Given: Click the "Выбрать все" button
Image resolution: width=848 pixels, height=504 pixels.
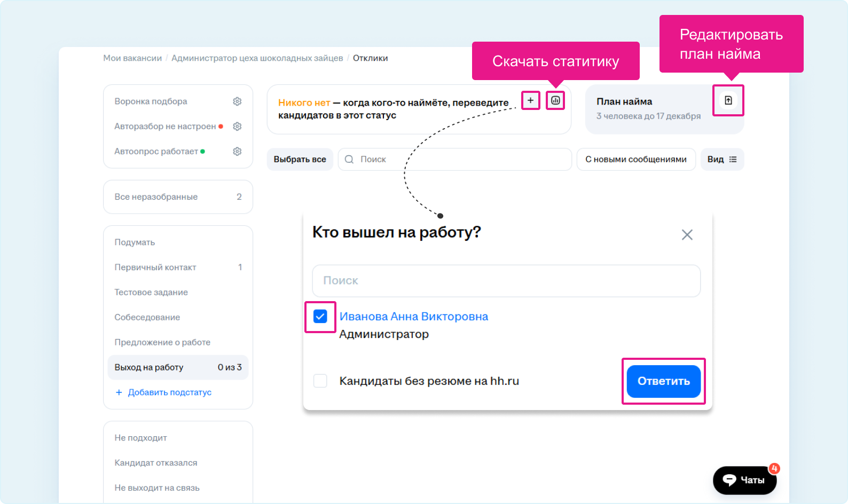Looking at the screenshot, I should pyautogui.click(x=300, y=160).
